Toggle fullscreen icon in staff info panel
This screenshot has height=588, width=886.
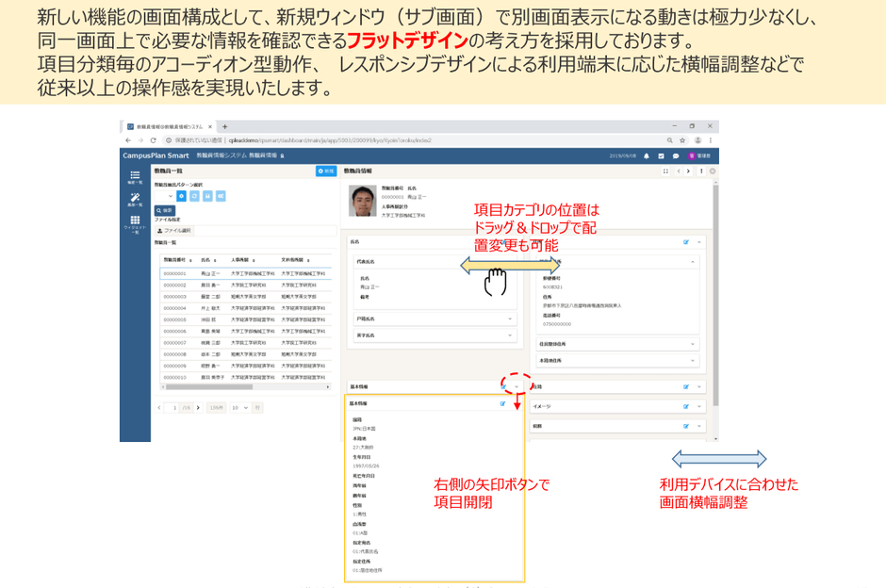665,171
